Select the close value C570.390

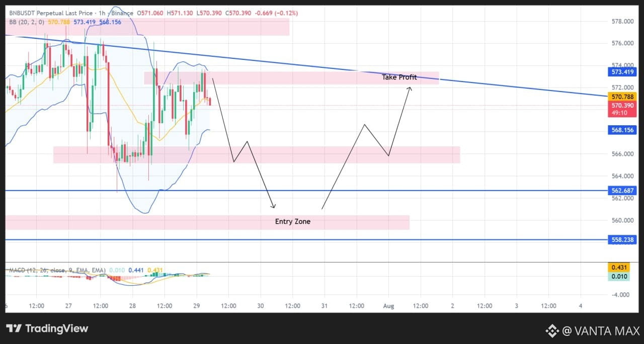pos(238,14)
